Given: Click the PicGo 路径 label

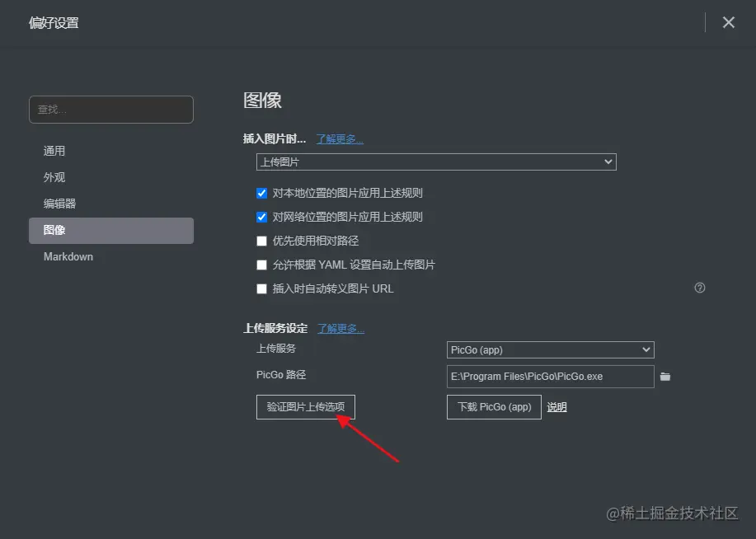Looking at the screenshot, I should tap(281, 375).
